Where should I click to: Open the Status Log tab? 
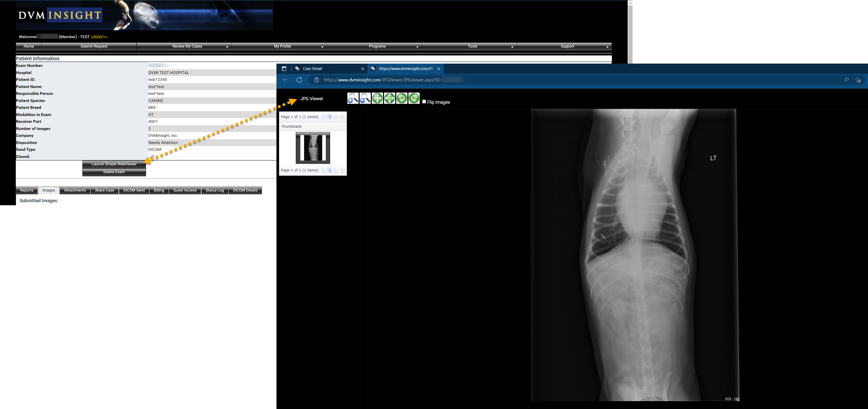215,190
